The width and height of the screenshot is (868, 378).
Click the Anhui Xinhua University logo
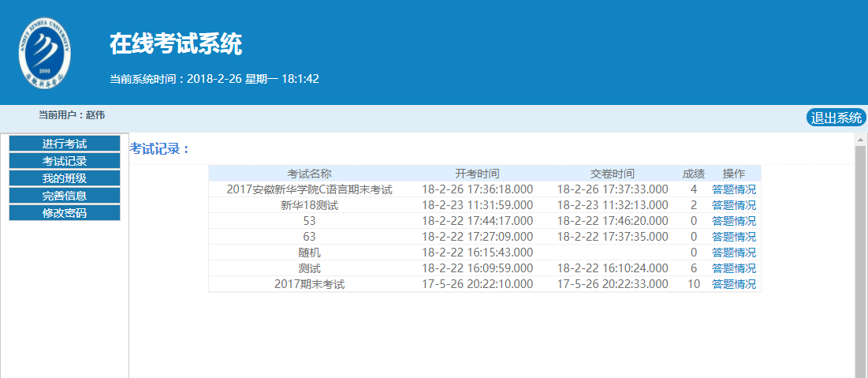44,52
